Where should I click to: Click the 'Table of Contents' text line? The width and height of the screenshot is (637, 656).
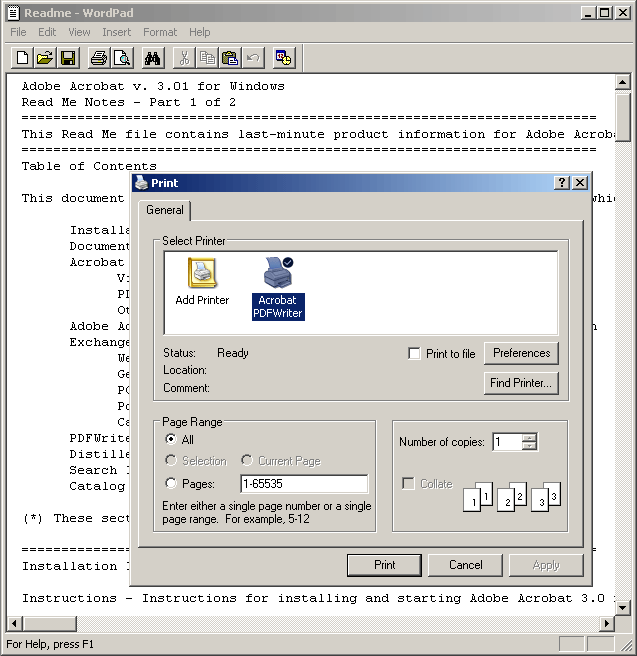[x=89, y=166]
